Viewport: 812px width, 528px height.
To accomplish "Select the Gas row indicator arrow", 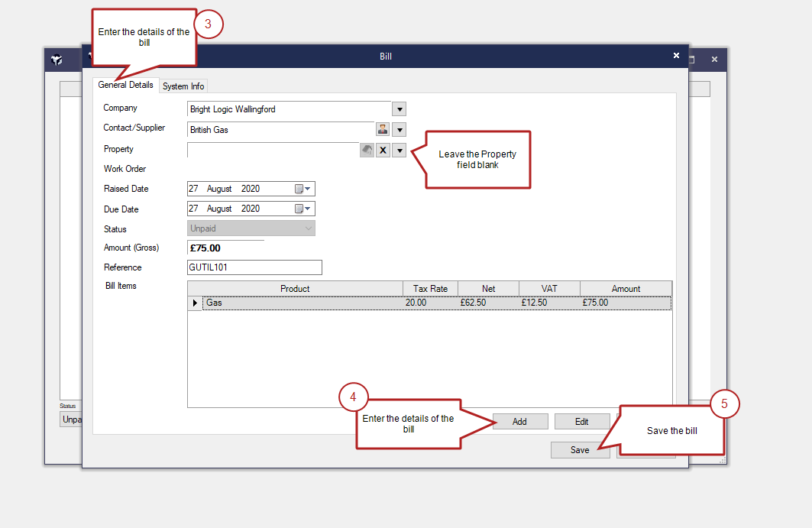I will tap(195, 303).
